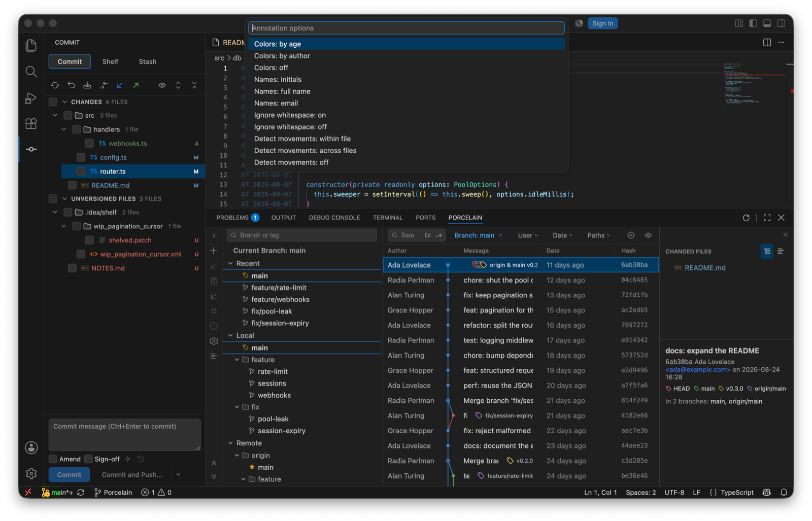Viewport: 812px width, 521px height.
Task: Click the blue Commit button at bottom
Action: pos(70,475)
